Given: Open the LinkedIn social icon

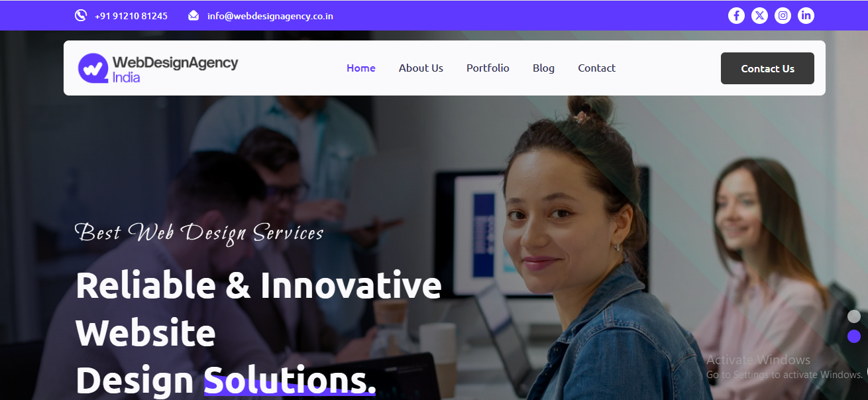Looking at the screenshot, I should 806,15.
